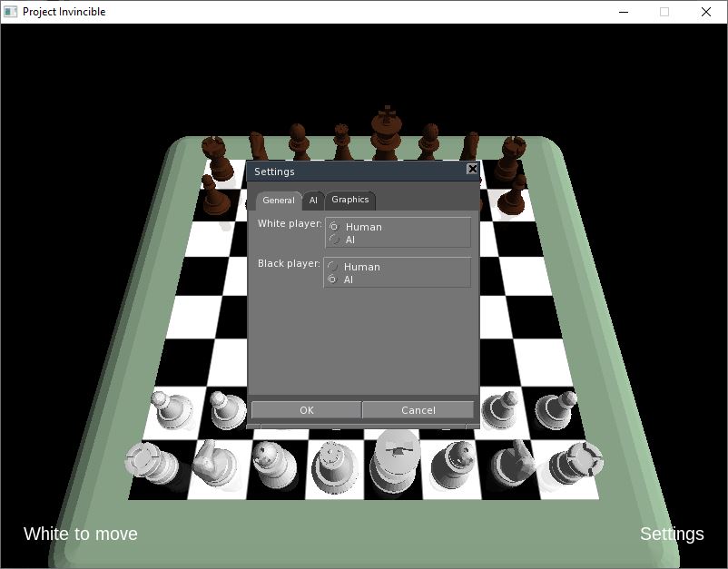This screenshot has width=728, height=569.
Task: Pick the white queenside rook in the corner
Action: coord(148,465)
